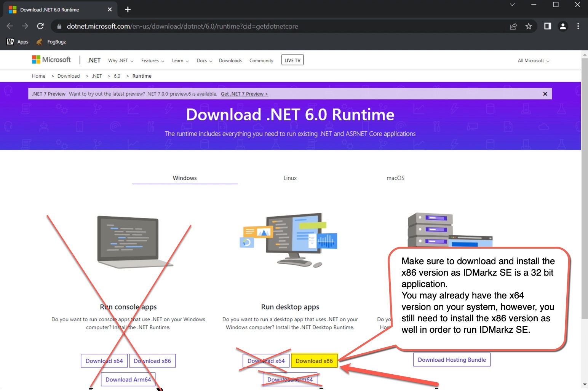
Task: Click Download x86 under console apps
Action: point(152,361)
